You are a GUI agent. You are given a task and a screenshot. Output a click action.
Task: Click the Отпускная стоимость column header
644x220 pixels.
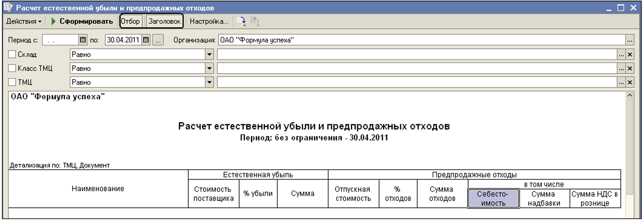click(353, 194)
